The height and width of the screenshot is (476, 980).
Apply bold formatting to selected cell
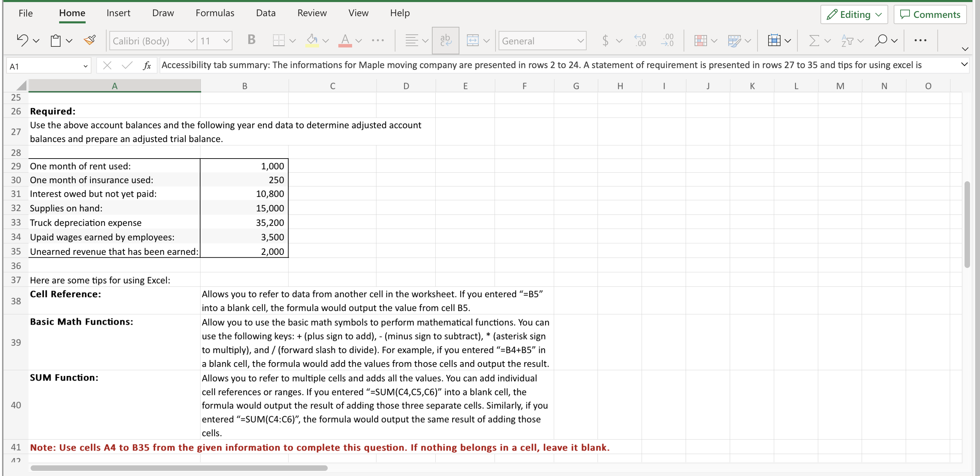click(251, 40)
